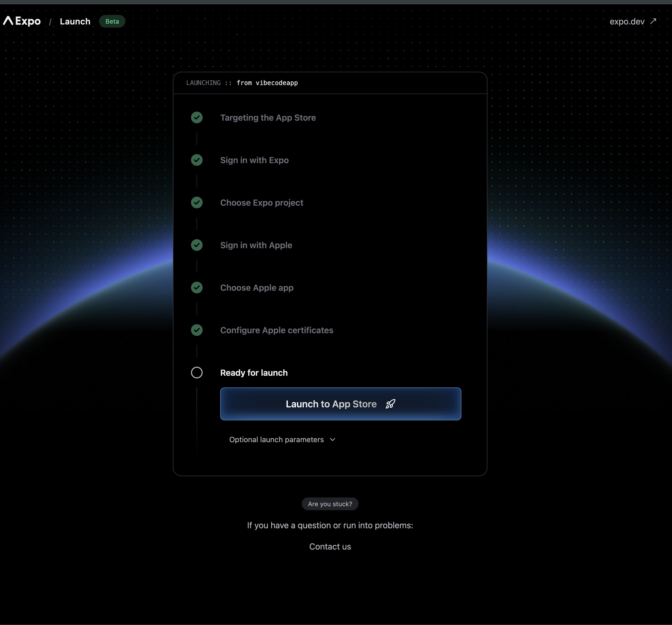
Task: Click the checkmark next to Sign in with Apple
Action: click(197, 245)
